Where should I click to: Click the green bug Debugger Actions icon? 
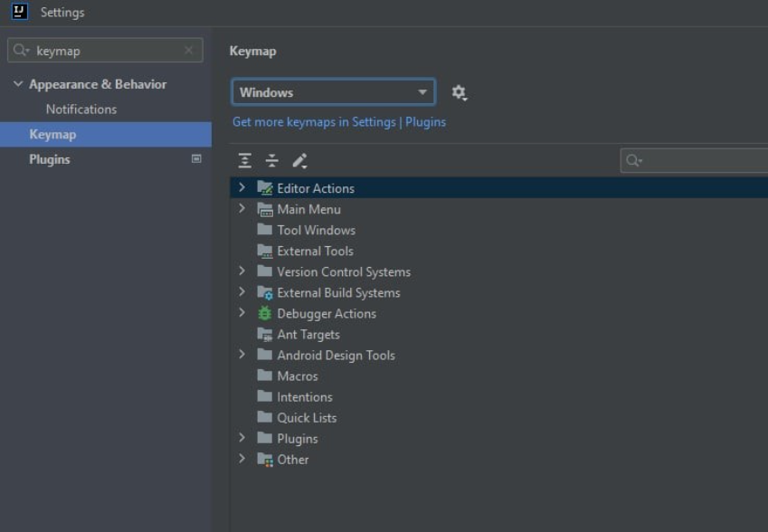(x=264, y=314)
